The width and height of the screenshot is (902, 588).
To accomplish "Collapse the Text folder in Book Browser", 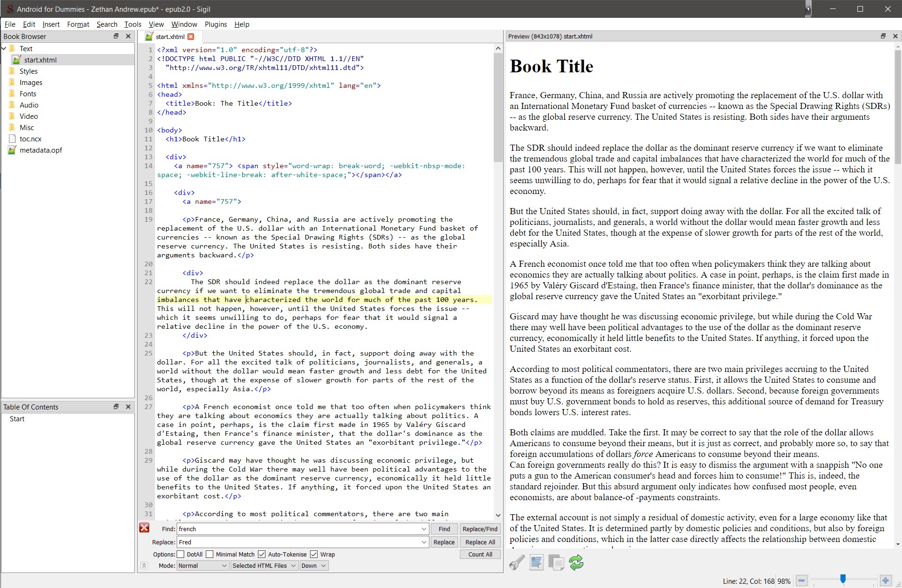I will (x=4, y=48).
